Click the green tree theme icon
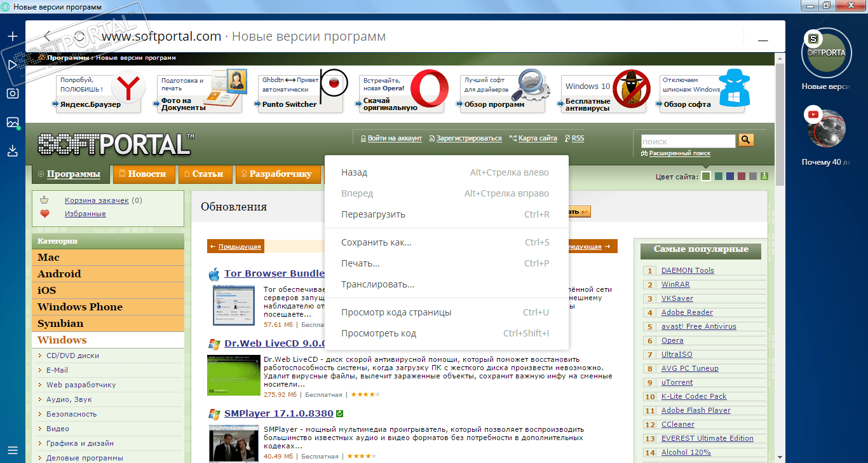Viewport: 868px width, 463px height. (764, 176)
